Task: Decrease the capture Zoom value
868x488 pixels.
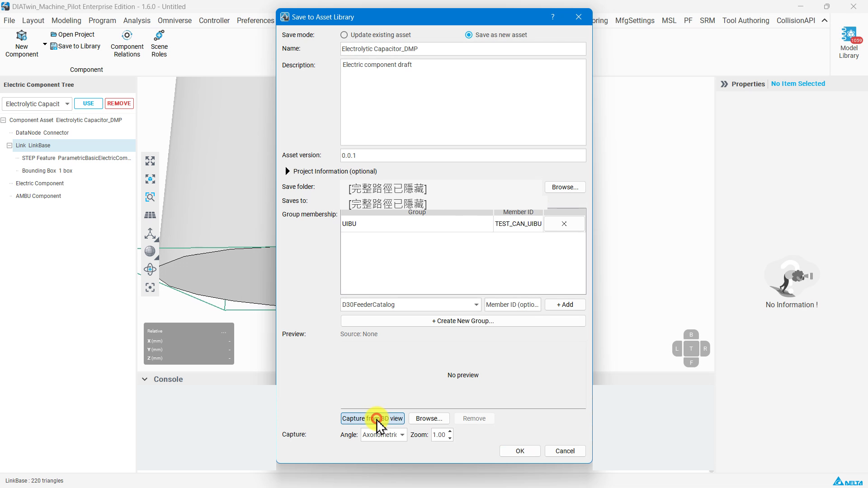Action: (x=450, y=438)
